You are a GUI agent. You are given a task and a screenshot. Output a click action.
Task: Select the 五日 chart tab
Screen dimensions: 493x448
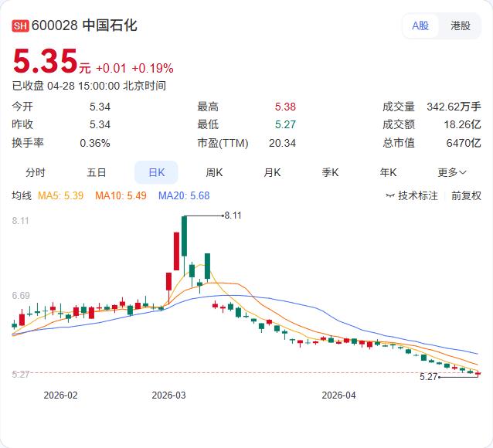[97, 172]
